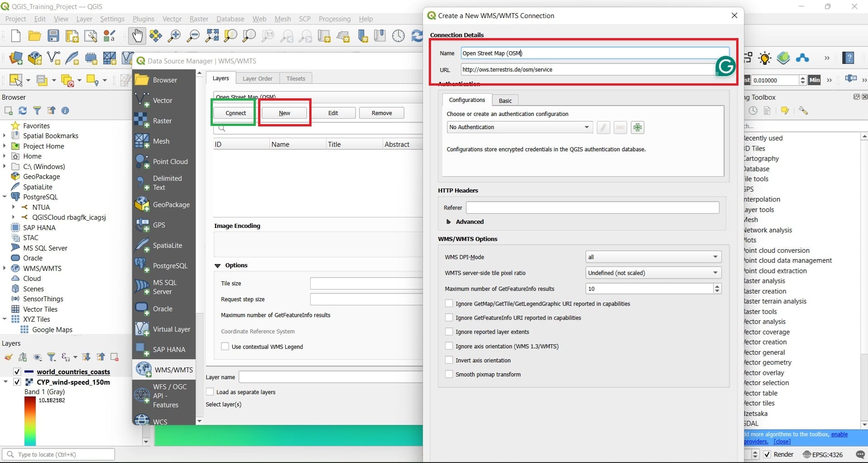Click the Help question mark toolbar icon
This screenshot has width=868, height=463.
pos(848,58)
